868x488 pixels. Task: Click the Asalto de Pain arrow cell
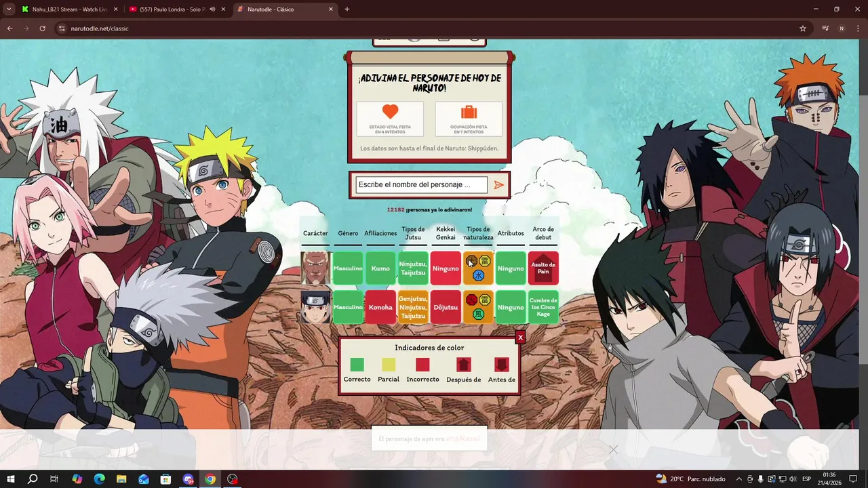click(543, 268)
